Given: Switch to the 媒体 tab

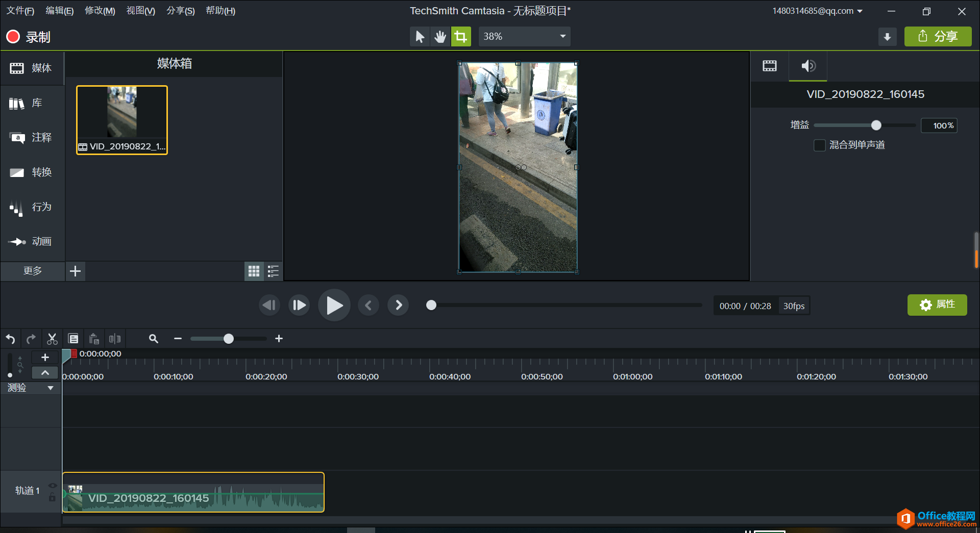Looking at the screenshot, I should point(32,68).
